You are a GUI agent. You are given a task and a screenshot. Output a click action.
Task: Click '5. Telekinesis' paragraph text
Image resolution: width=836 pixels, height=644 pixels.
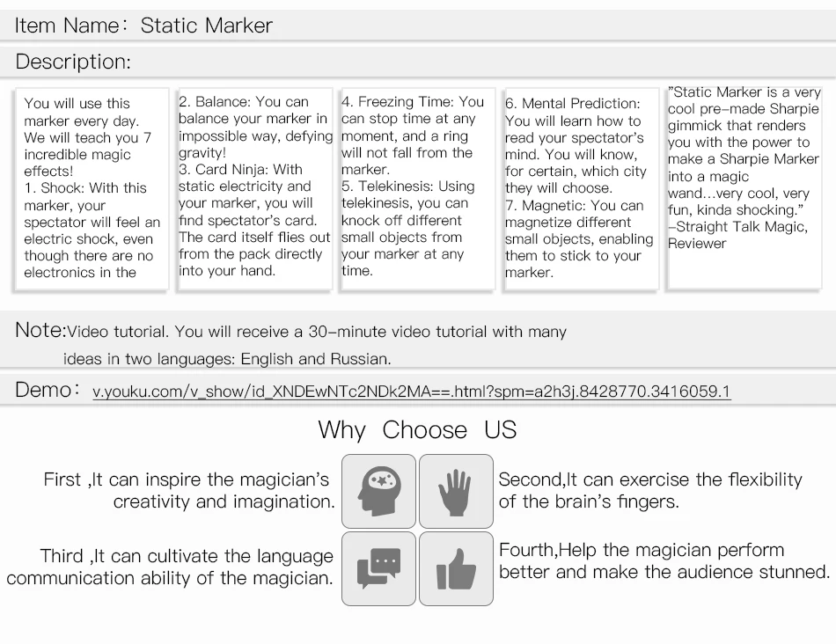(408, 229)
